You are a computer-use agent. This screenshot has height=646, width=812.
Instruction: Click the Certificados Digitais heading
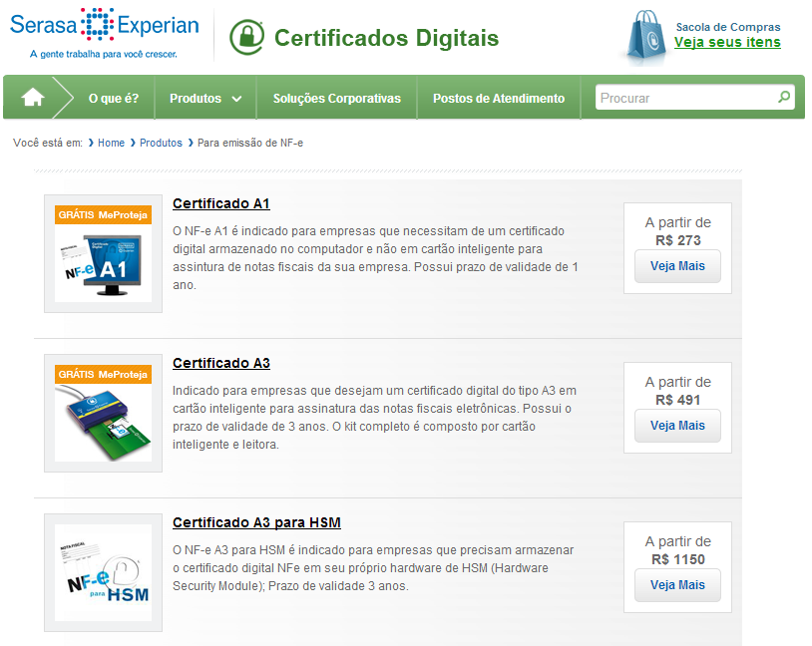[386, 38]
